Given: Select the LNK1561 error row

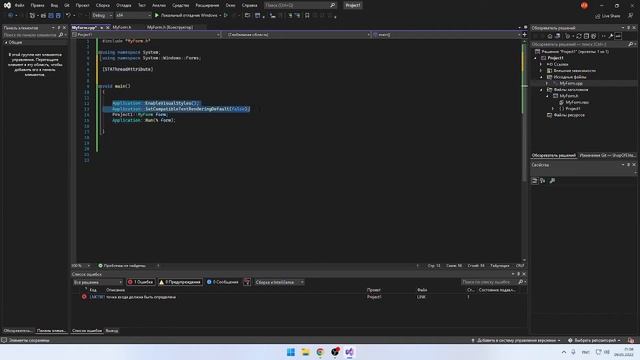Looking at the screenshot, I should pos(298,297).
